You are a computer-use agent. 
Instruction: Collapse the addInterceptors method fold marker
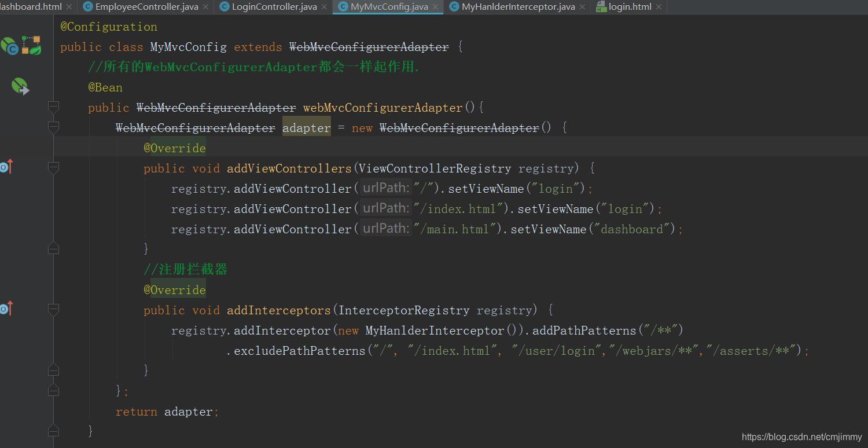pos(54,310)
